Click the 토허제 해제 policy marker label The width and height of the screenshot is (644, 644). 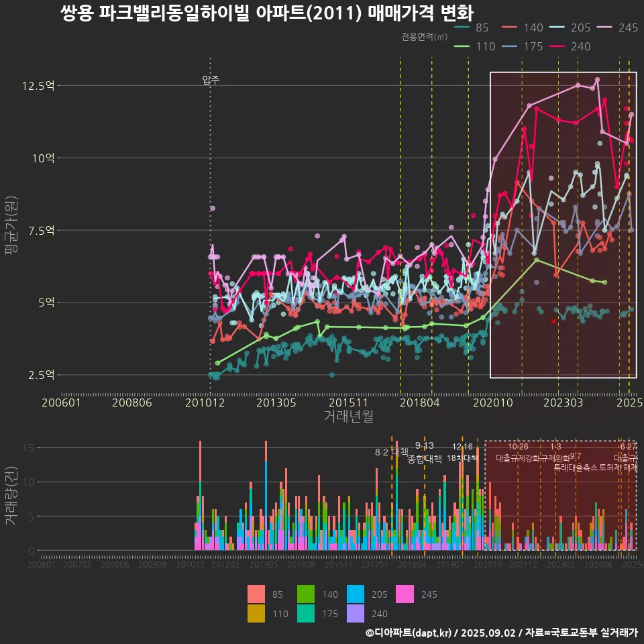[619, 468]
